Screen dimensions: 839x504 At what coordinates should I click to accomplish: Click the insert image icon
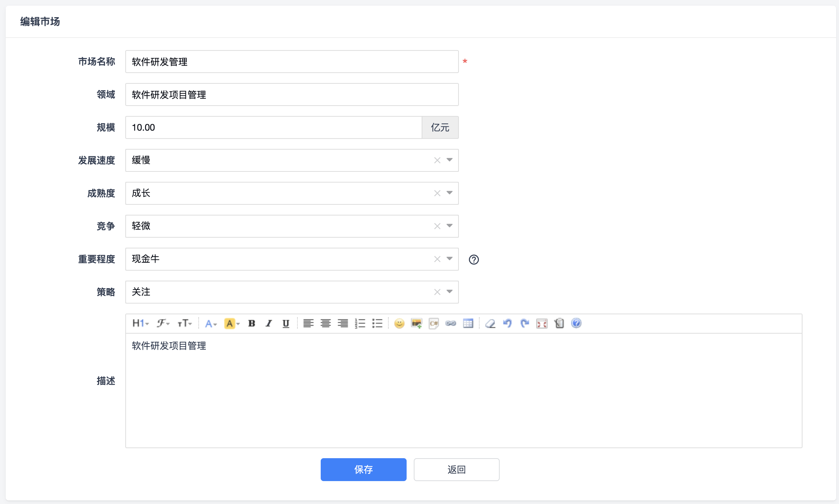coord(416,323)
